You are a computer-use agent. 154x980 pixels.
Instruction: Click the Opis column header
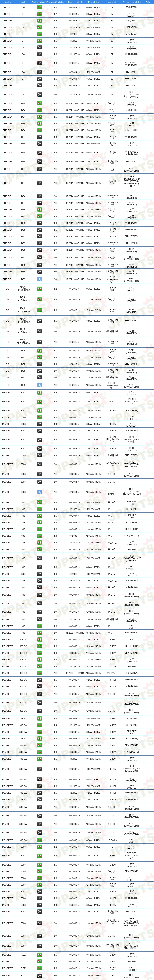pos(148,2)
